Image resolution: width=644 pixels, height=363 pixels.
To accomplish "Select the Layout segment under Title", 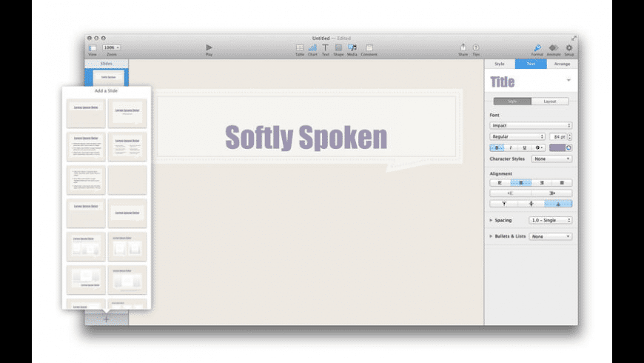I will pyautogui.click(x=550, y=101).
